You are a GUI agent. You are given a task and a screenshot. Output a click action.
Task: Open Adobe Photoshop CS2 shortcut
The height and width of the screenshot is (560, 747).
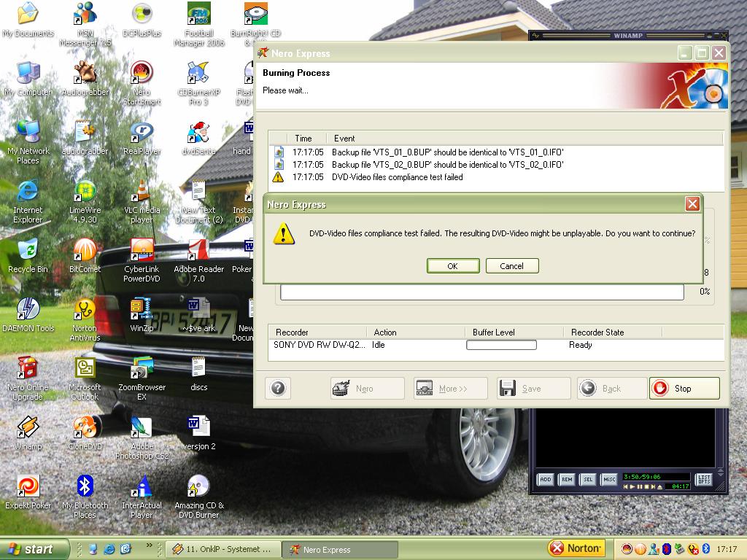142,437
